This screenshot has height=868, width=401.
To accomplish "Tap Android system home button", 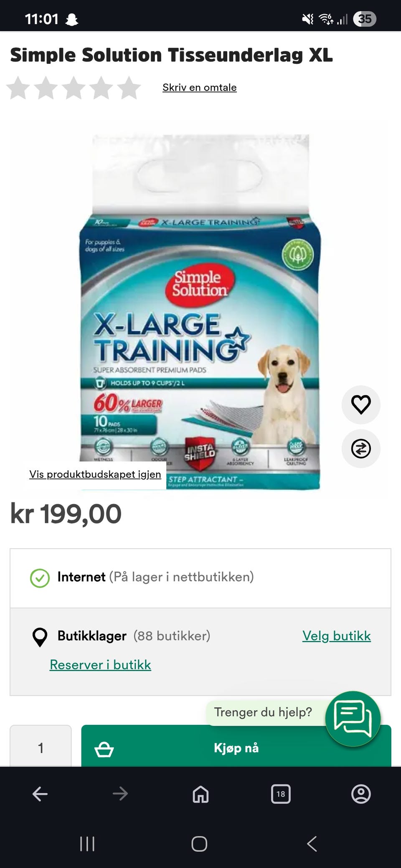I will click(199, 844).
